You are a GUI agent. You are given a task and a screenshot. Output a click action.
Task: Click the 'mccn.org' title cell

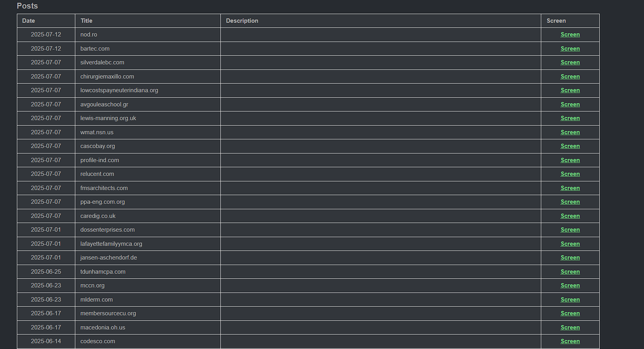(x=148, y=286)
